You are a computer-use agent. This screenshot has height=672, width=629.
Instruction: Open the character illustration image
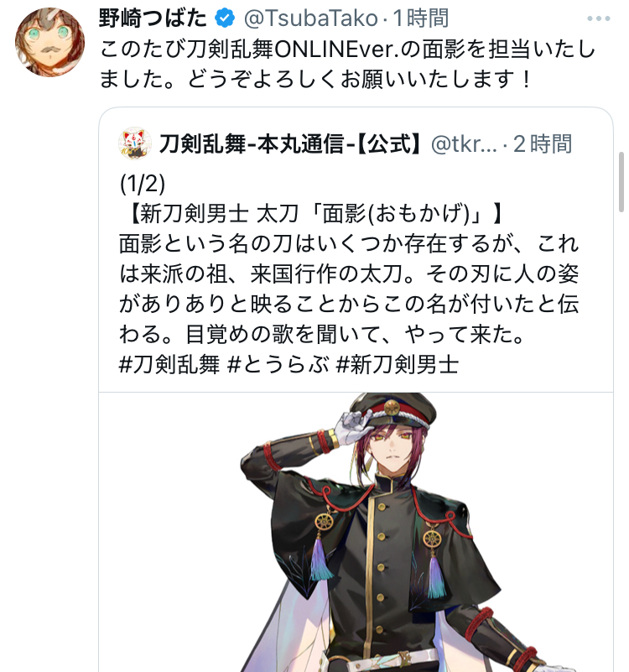(356, 532)
